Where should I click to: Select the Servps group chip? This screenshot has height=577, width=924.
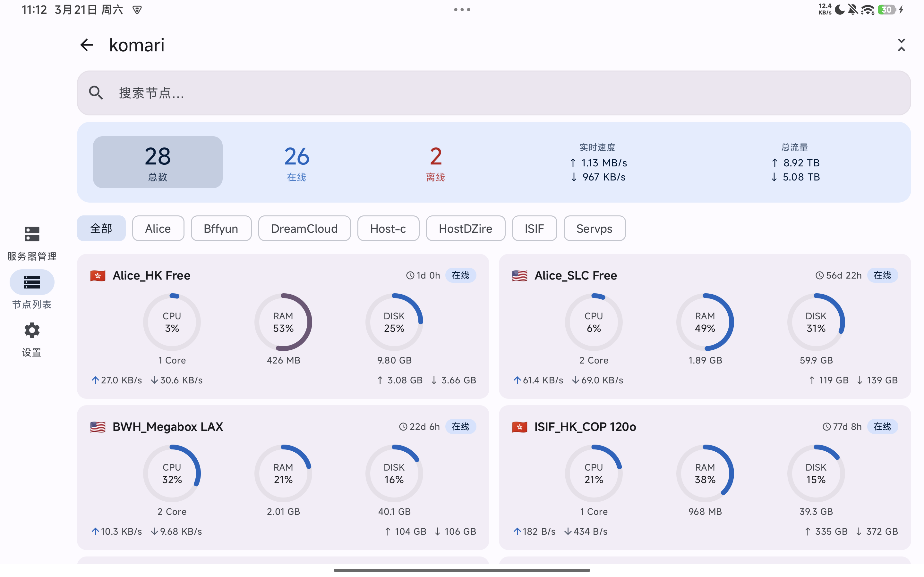click(x=594, y=229)
